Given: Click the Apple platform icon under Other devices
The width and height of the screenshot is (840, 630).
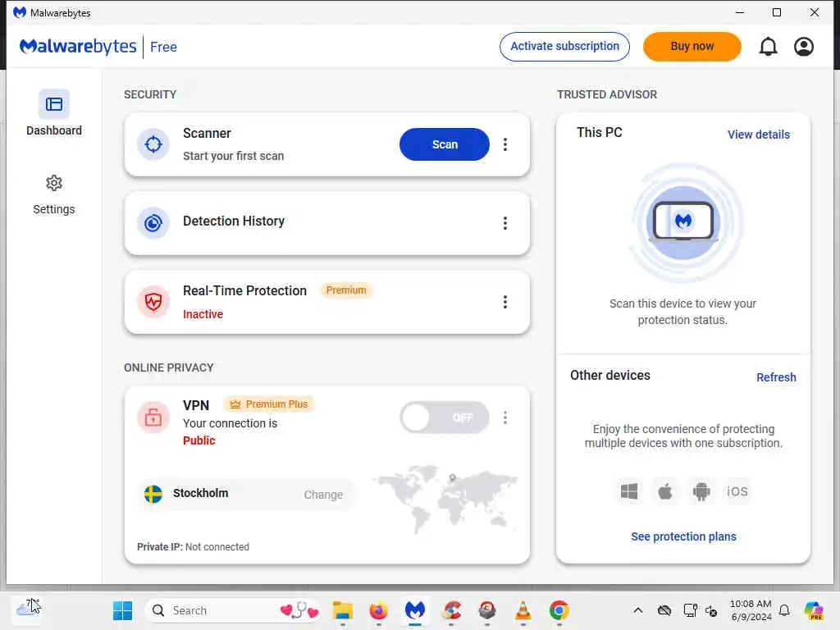Looking at the screenshot, I should pos(664,491).
